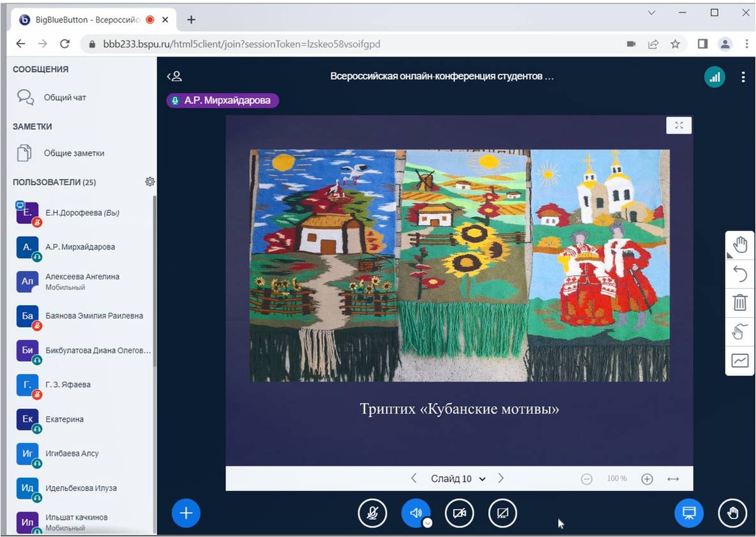Image resolution: width=756 pixels, height=537 pixels.
Task: Click the zoom in plus button
Action: [x=647, y=479]
